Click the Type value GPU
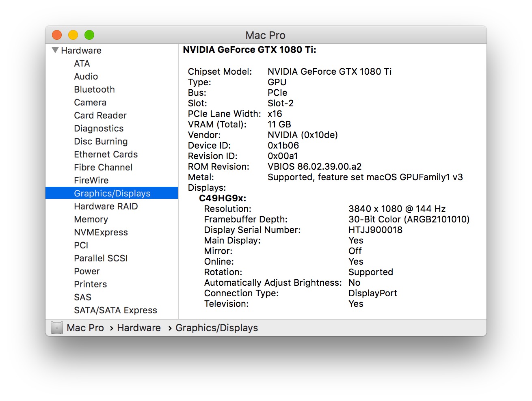This screenshot has height=401, width=532. (x=277, y=82)
